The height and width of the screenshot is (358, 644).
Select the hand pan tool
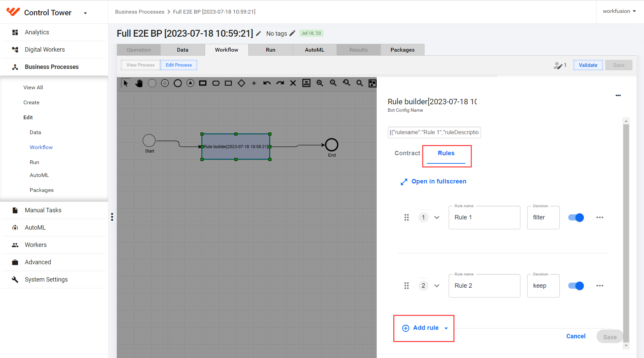pyautogui.click(x=139, y=83)
